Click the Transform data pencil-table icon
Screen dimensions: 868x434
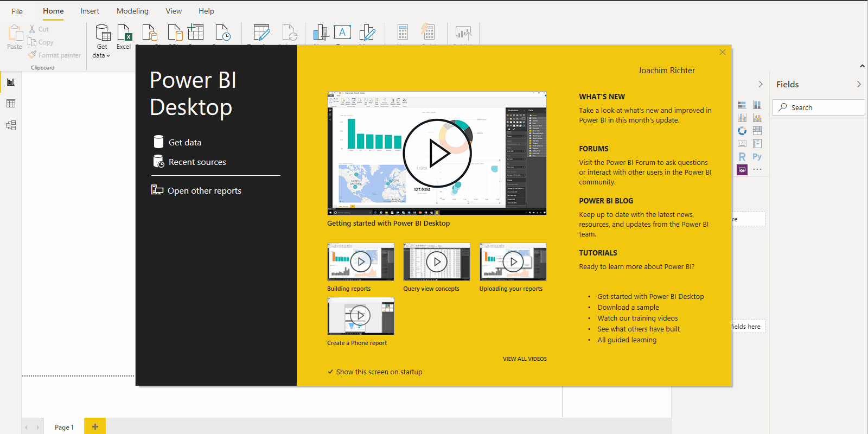pyautogui.click(x=261, y=33)
